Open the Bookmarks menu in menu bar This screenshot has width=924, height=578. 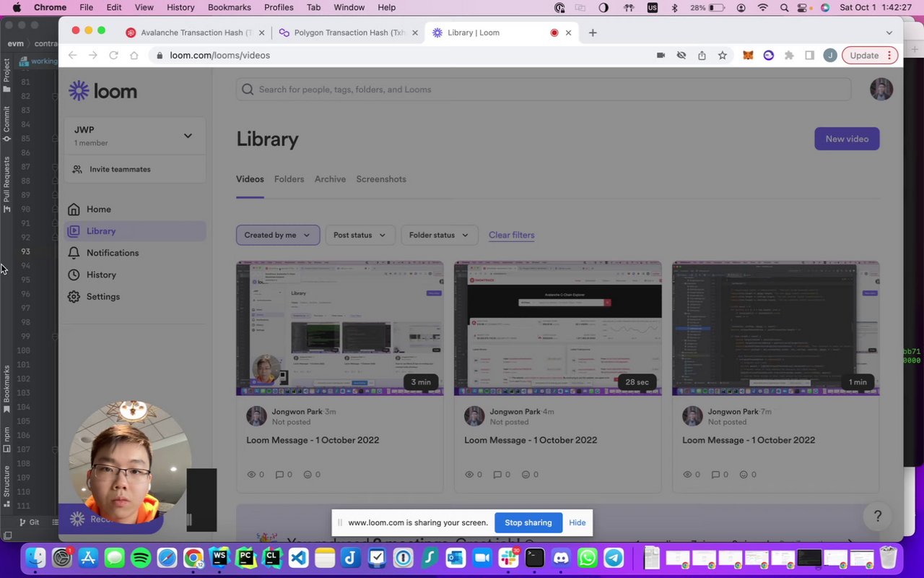(229, 7)
